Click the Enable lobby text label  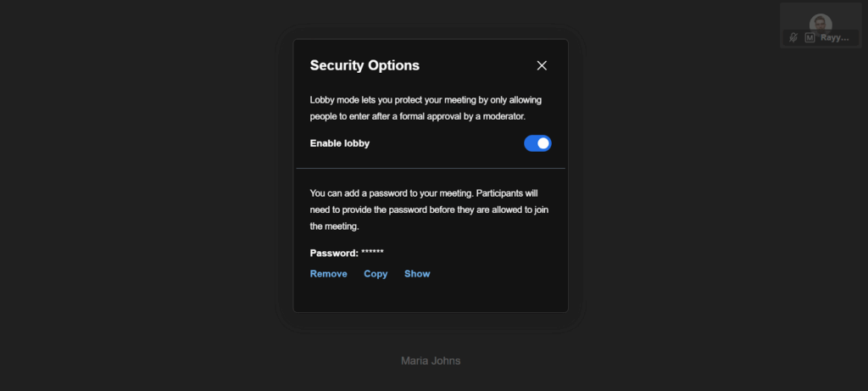[340, 143]
